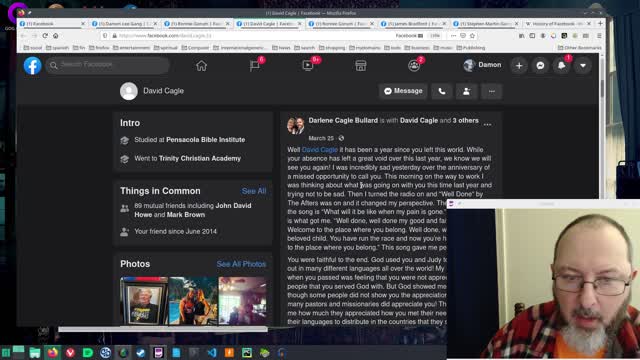The height and width of the screenshot is (360, 640).
Task: Open David Cagle's profile picture
Action: [129, 91]
